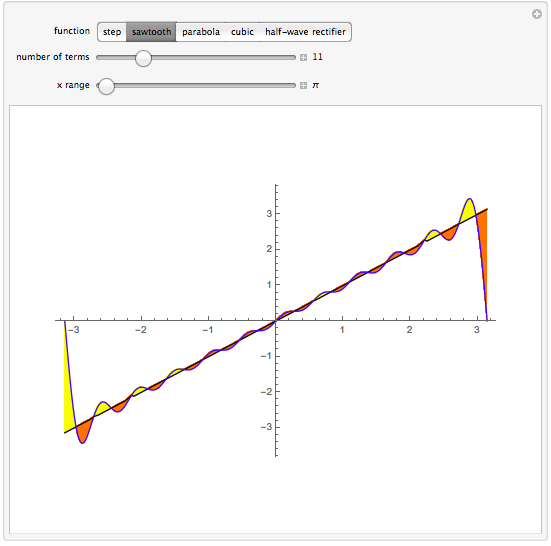Open the panel options plus icon
Viewport: 551px width, 546px height.
coord(537,14)
